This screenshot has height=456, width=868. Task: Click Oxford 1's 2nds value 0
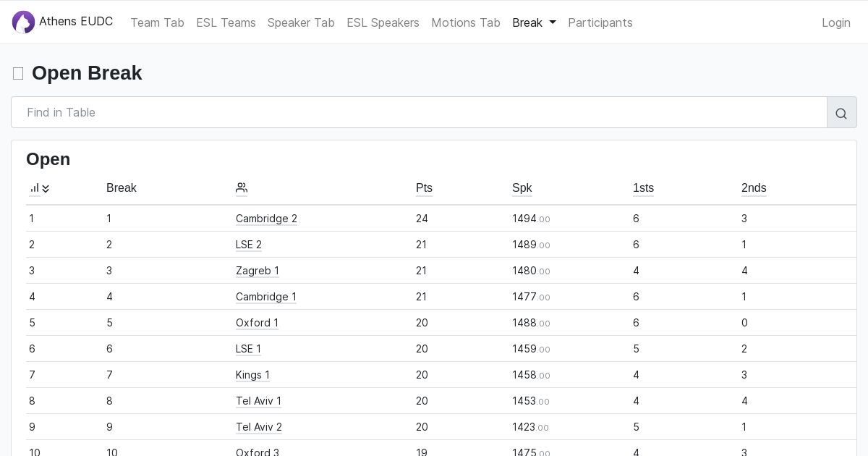tap(744, 323)
